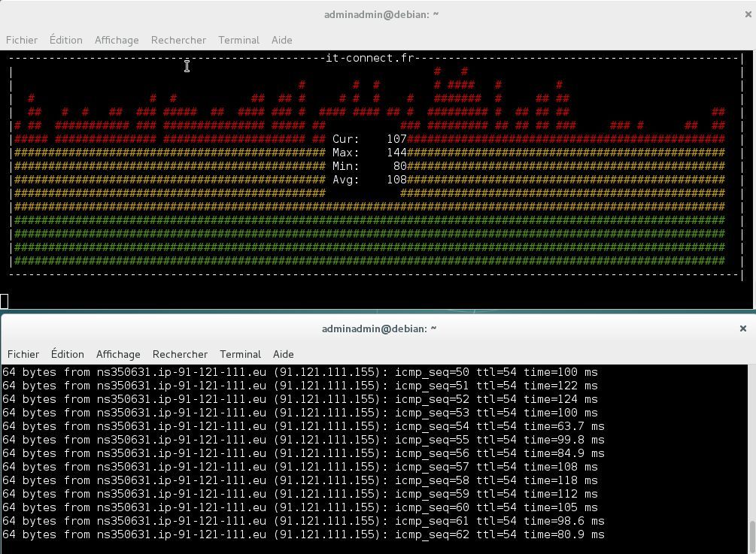756x554 pixels.
Task: Click the ping output line with icmp_seq=62
Action: point(303,534)
